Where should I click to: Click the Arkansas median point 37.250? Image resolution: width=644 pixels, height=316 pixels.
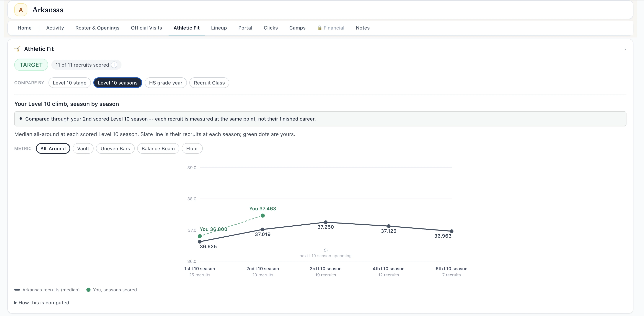[x=325, y=222]
